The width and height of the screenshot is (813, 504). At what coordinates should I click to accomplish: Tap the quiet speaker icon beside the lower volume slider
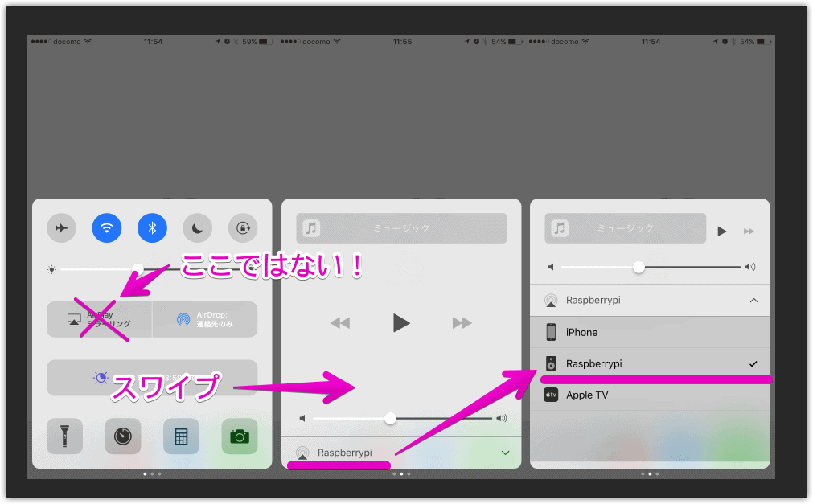click(x=302, y=419)
